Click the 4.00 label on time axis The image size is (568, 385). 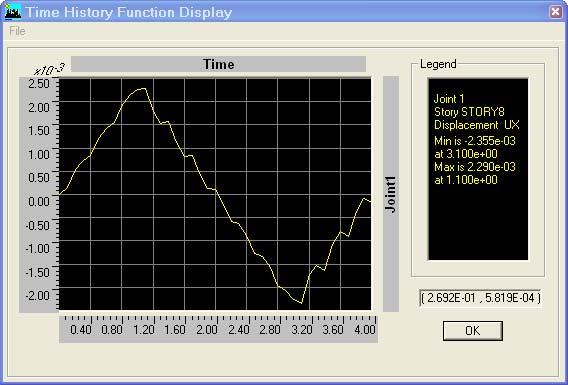click(364, 330)
